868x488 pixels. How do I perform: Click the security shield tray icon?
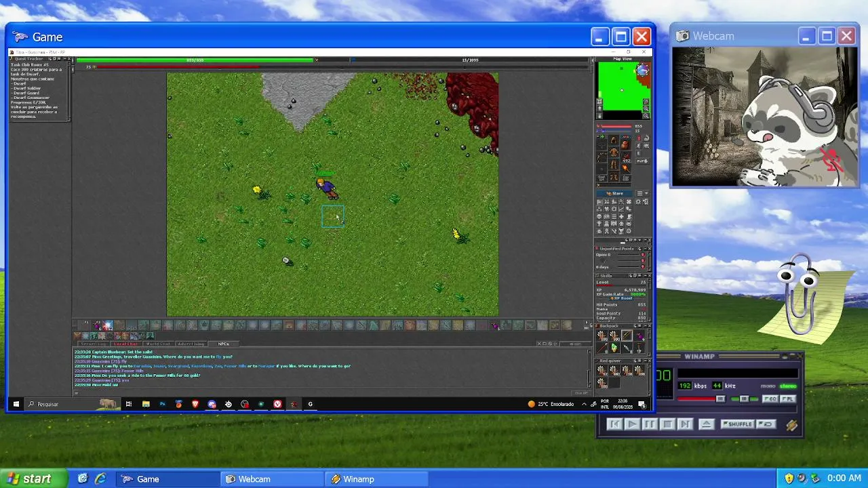(x=789, y=479)
